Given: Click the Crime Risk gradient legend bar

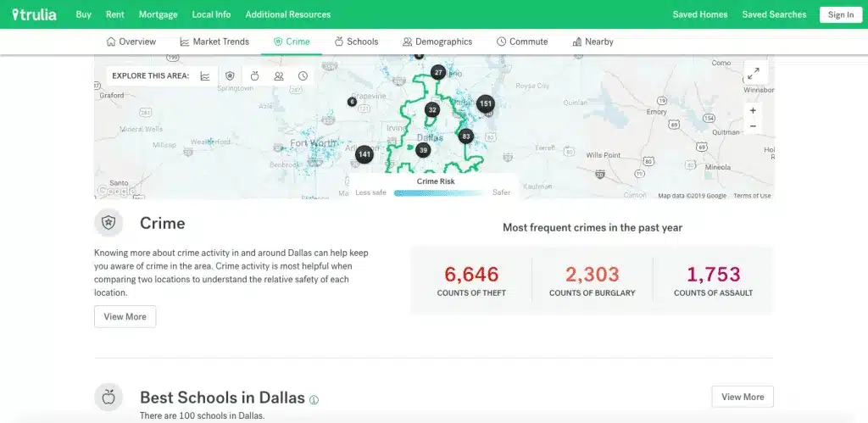Looking at the screenshot, I should [437, 192].
